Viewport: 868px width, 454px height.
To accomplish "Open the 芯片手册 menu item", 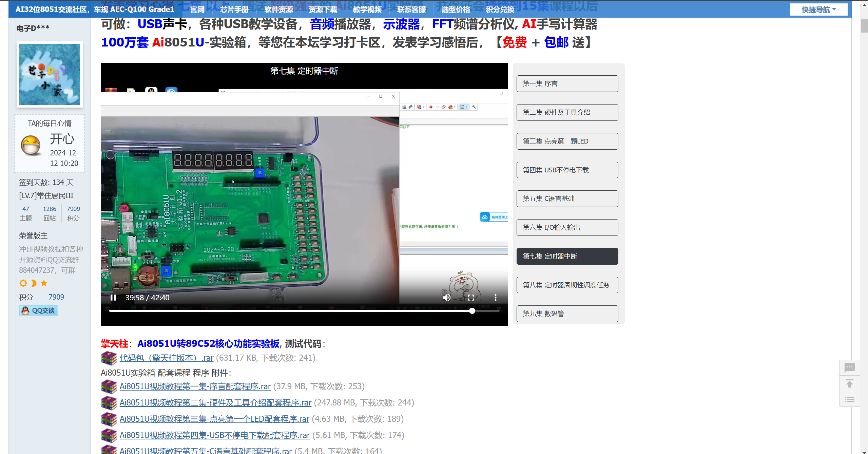I will [x=234, y=10].
